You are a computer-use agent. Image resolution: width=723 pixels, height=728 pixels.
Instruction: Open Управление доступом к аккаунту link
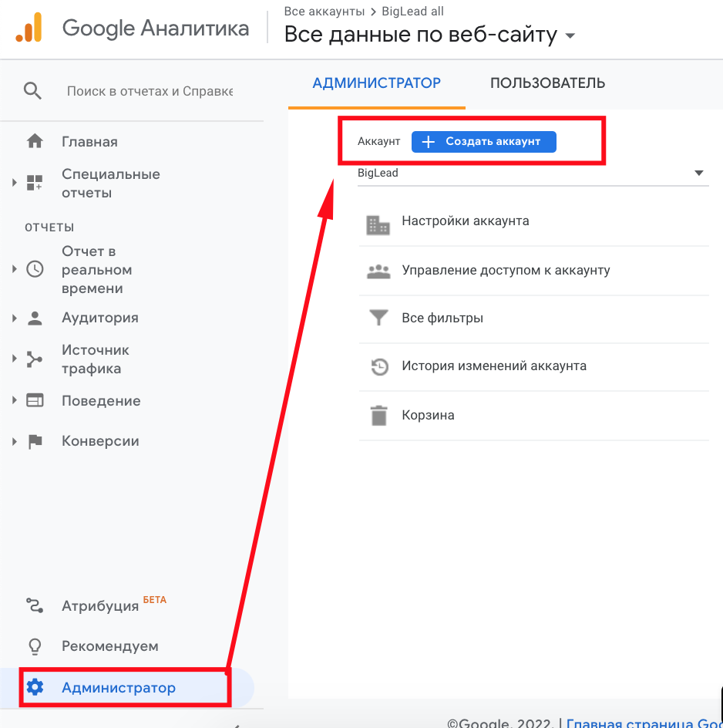pos(506,271)
